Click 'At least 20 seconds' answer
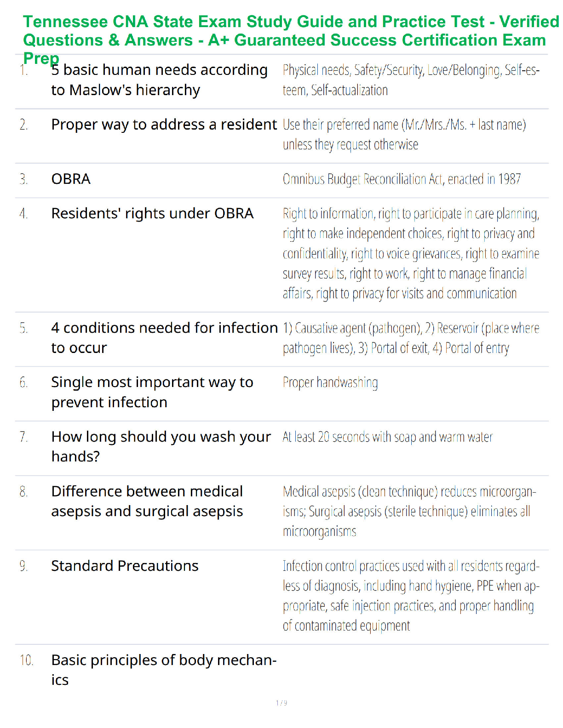This screenshot has height=728, width=563. point(387,437)
